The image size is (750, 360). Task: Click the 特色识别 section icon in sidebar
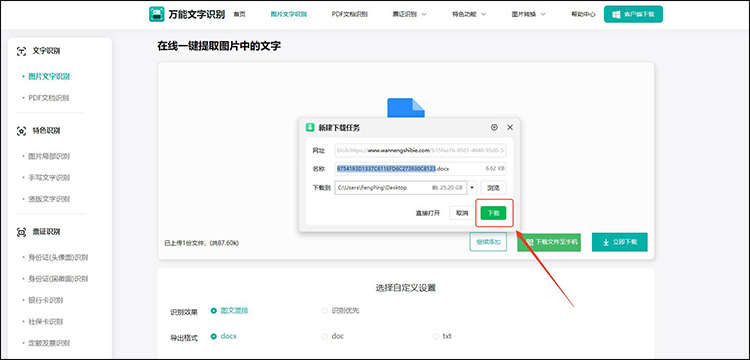(x=21, y=131)
